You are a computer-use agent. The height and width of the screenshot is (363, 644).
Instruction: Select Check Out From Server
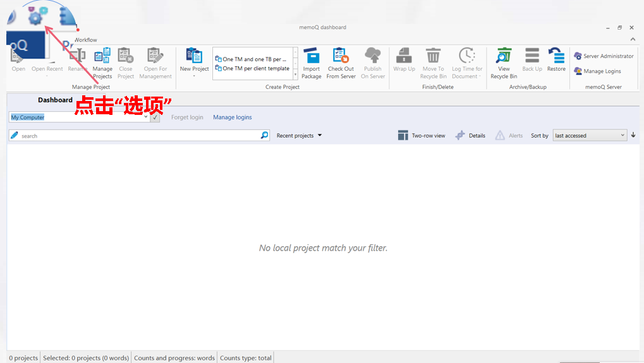click(x=341, y=63)
